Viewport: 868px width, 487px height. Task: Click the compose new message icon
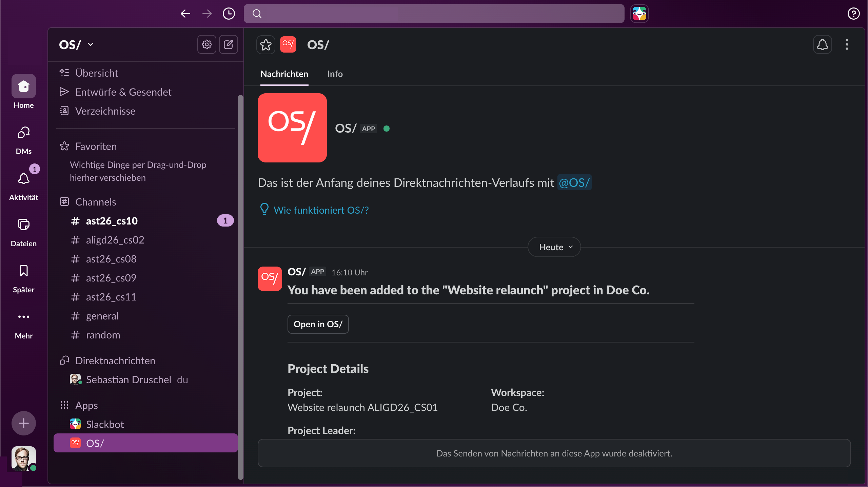pos(228,44)
